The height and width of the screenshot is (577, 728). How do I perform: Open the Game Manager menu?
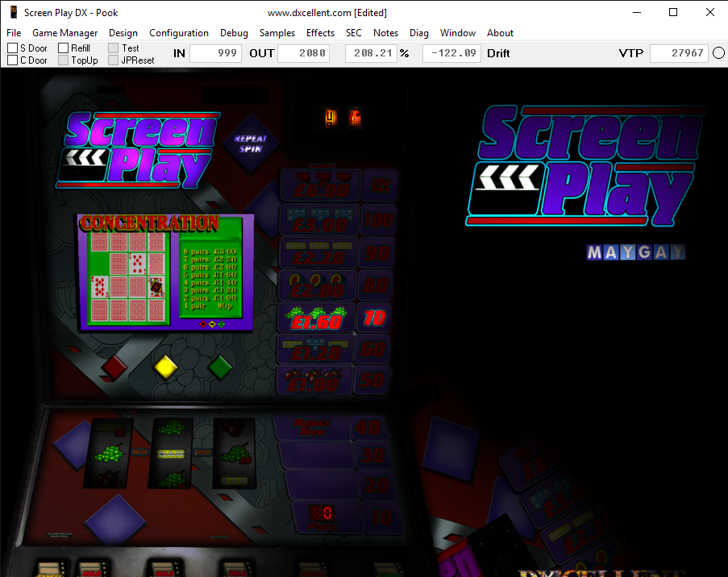pyautogui.click(x=65, y=33)
